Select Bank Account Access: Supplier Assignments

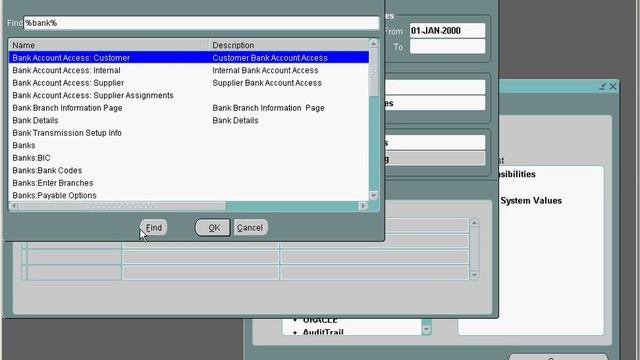tap(93, 95)
